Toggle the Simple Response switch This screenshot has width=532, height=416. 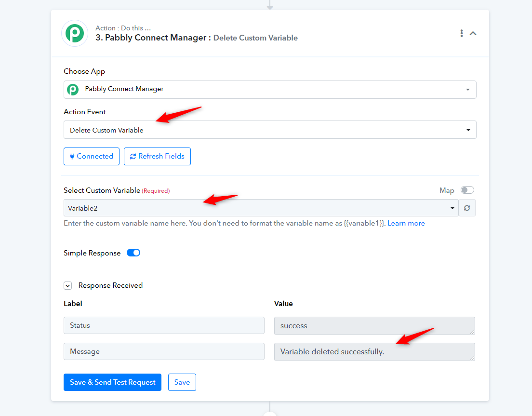pyautogui.click(x=133, y=253)
